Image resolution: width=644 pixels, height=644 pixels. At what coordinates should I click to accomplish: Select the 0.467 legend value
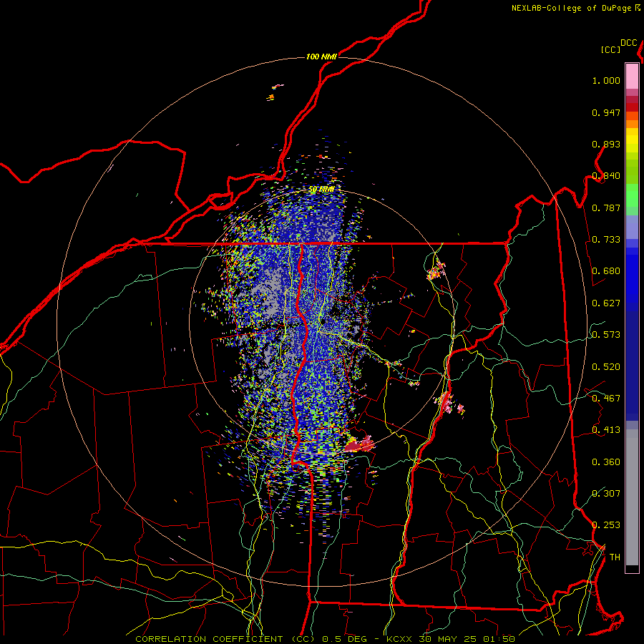[606, 399]
